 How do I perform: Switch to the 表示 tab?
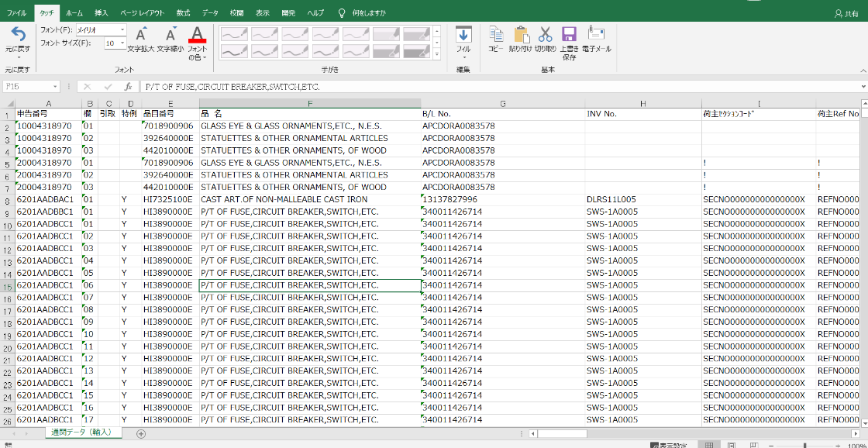(x=263, y=12)
